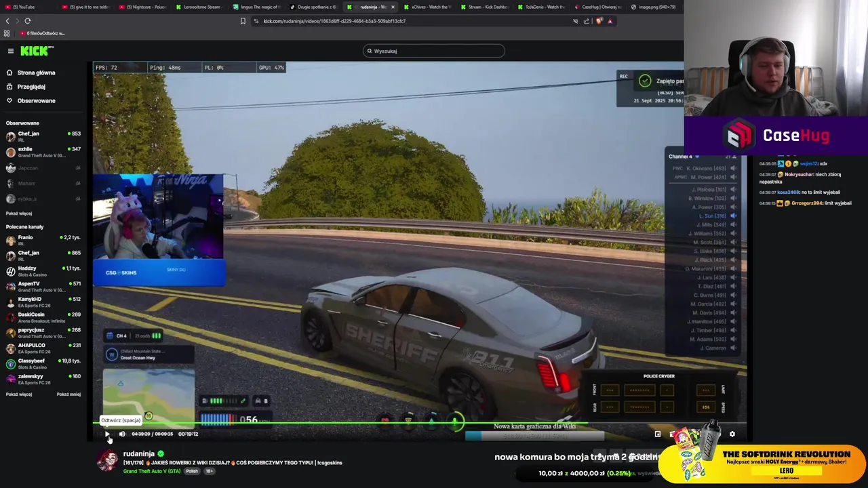Open offline channel Maharr
868x488 pixels.
[43, 183]
